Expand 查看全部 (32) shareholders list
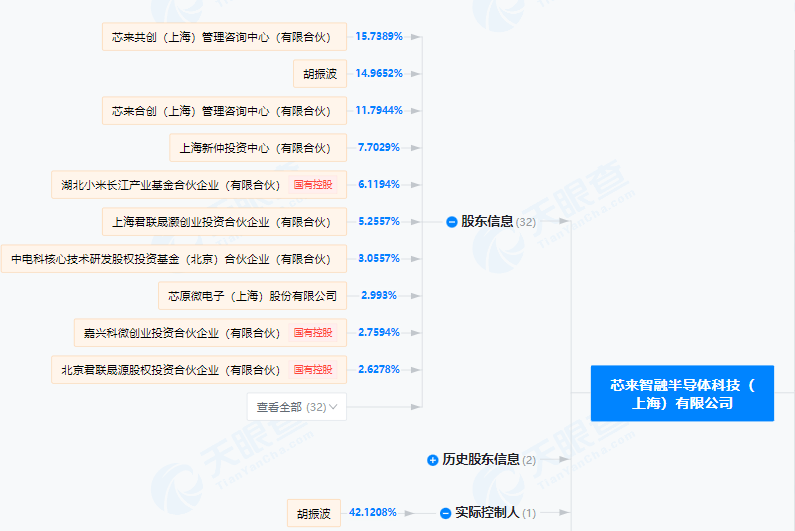The height and width of the screenshot is (531, 795). coord(296,407)
